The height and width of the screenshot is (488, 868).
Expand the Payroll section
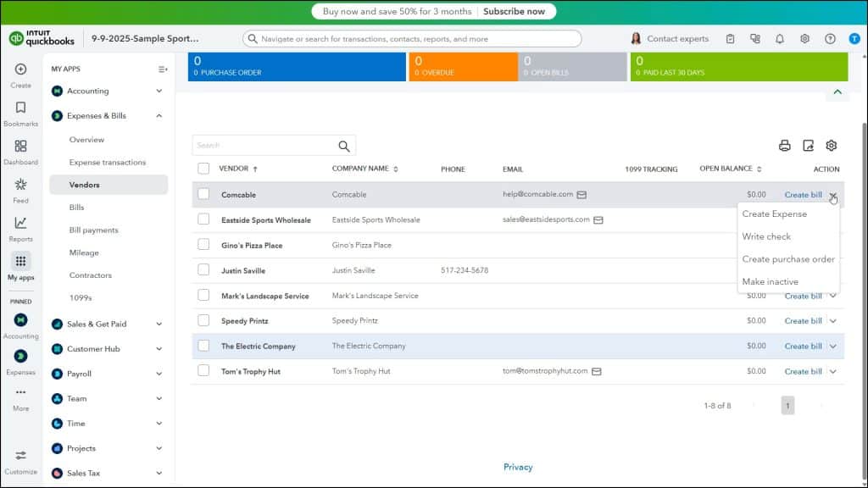[x=159, y=374]
